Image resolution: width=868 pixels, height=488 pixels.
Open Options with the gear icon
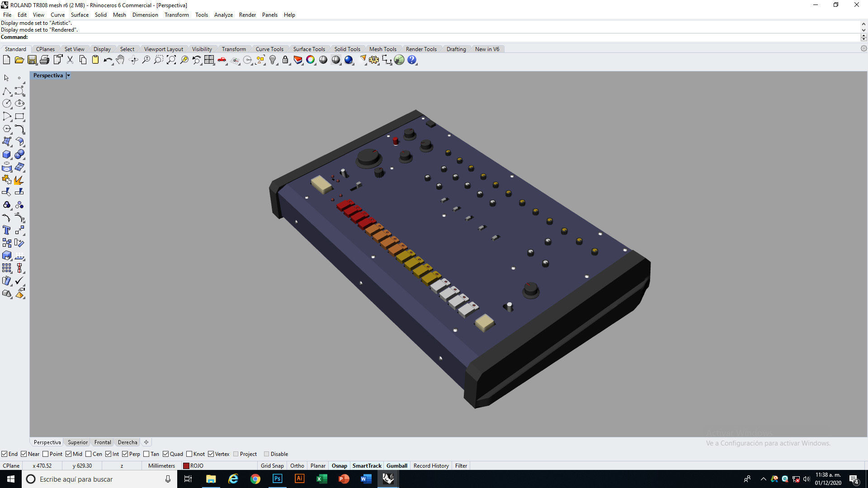(x=374, y=60)
